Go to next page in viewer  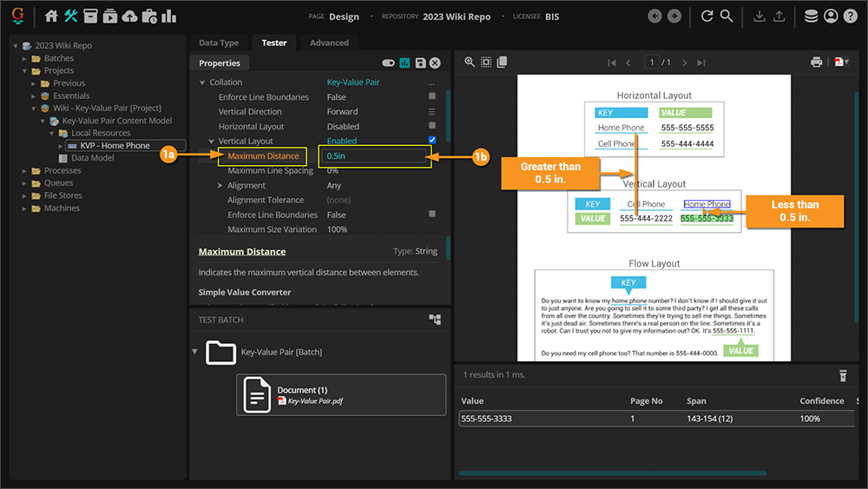click(x=685, y=63)
